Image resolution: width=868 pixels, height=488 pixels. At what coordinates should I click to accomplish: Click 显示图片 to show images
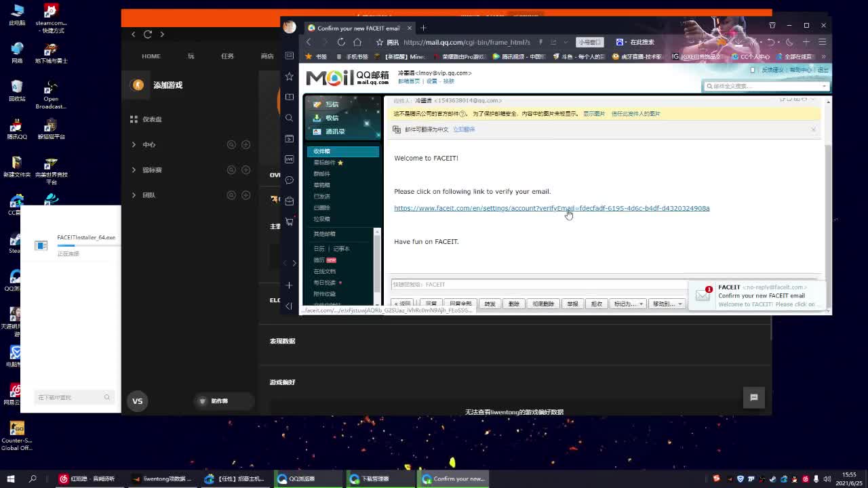pyautogui.click(x=594, y=114)
